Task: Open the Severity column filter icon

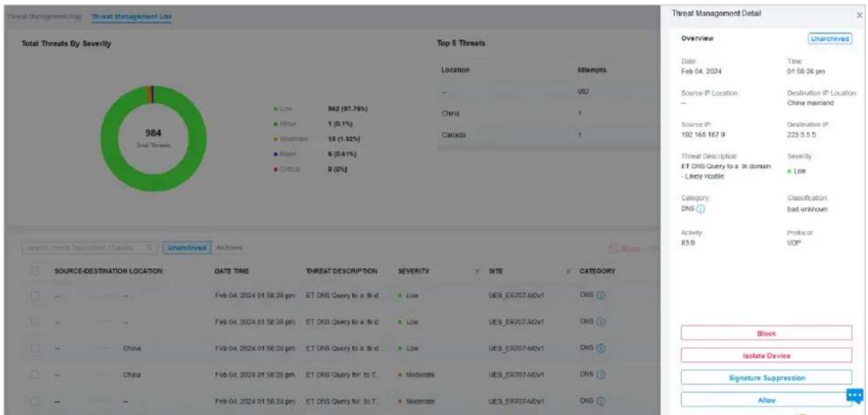Action: pos(478,271)
